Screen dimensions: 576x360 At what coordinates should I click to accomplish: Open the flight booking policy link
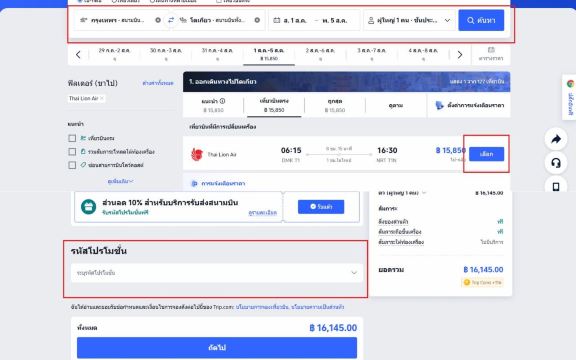coord(262,307)
